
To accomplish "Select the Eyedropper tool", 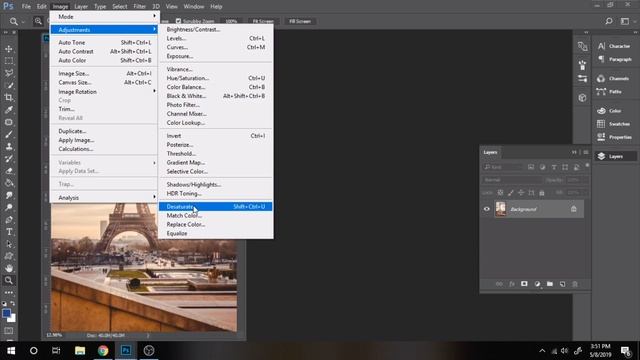I will 9,109.
